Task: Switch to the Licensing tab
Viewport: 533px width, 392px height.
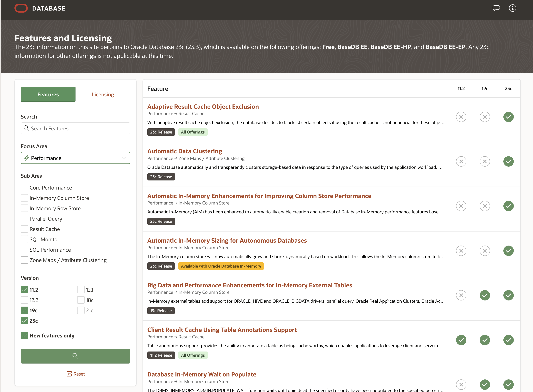Action: 103,94
